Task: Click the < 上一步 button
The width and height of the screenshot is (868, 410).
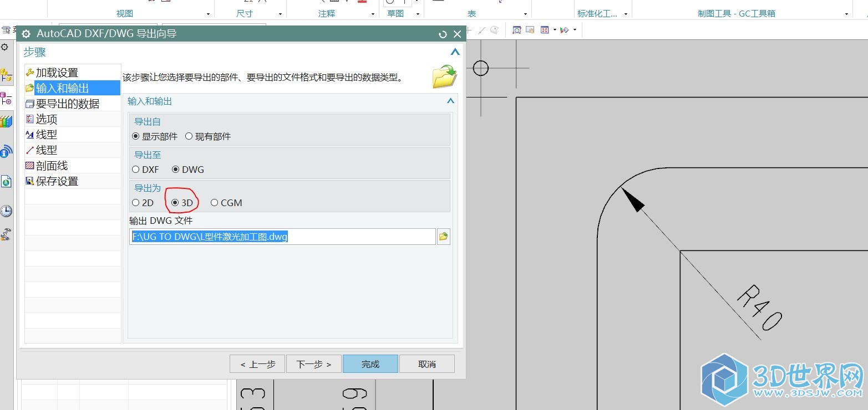Action: tap(257, 364)
